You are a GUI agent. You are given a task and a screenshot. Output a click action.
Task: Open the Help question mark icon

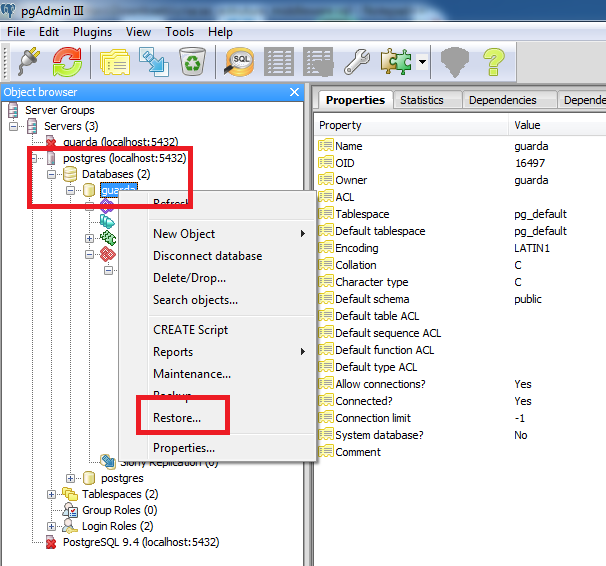(494, 61)
